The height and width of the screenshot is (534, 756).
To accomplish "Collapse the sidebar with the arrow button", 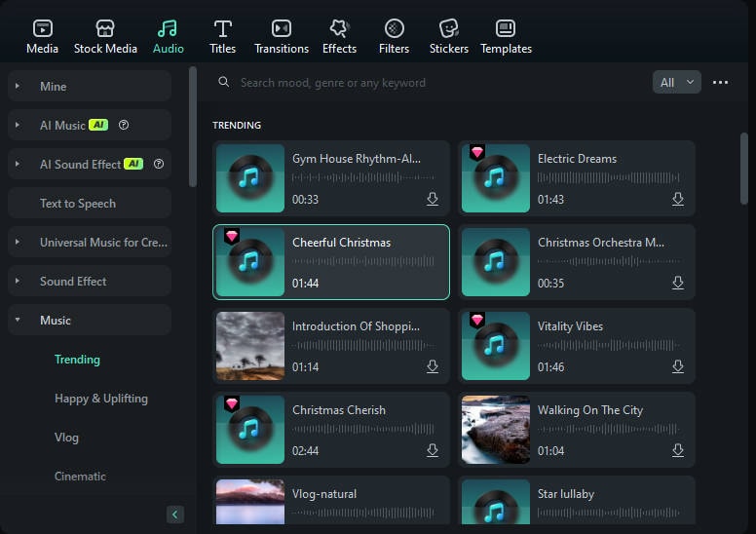I will coord(175,515).
